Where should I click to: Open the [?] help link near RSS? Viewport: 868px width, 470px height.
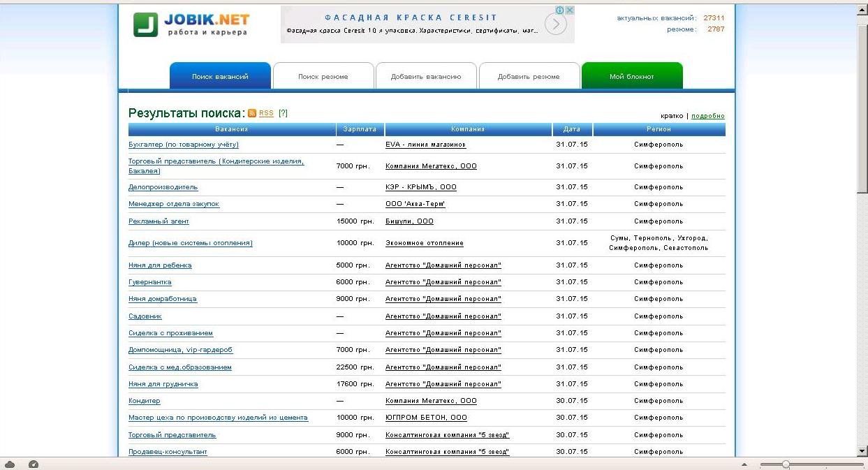283,113
